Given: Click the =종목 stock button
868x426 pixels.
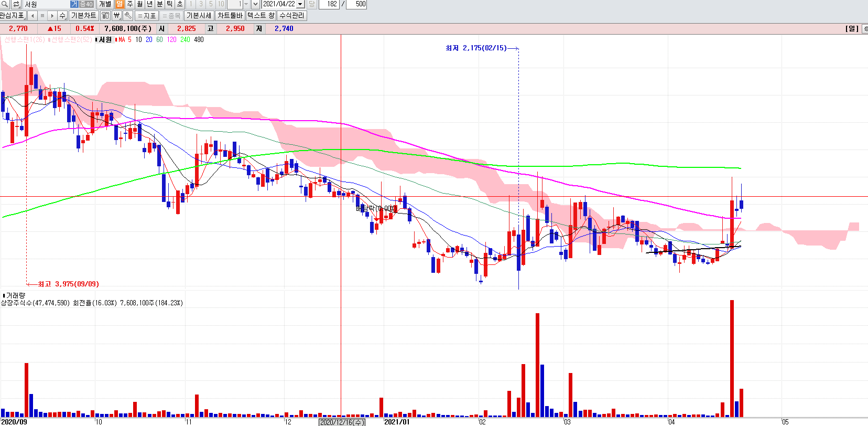Looking at the screenshot, I should click(171, 16).
